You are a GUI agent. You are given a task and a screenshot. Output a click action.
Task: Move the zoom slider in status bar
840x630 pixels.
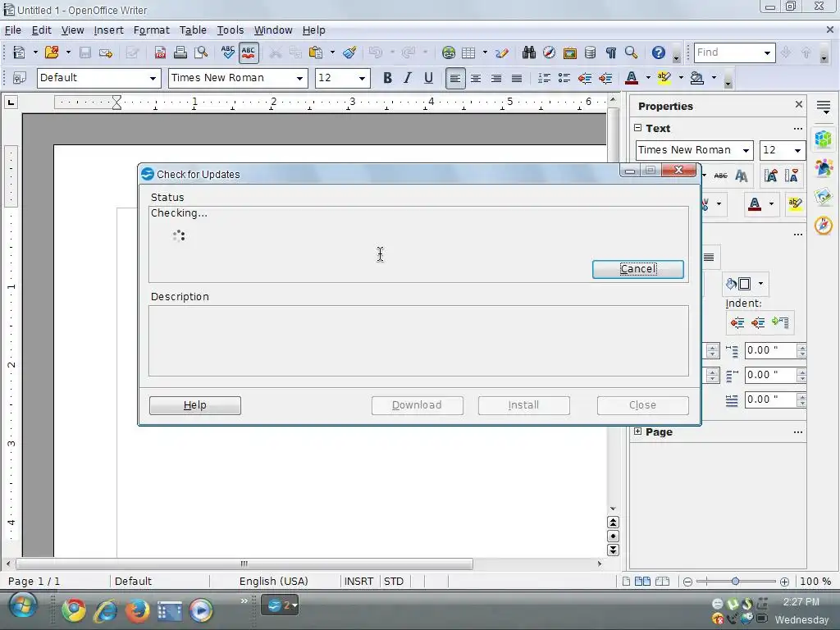[x=736, y=582]
